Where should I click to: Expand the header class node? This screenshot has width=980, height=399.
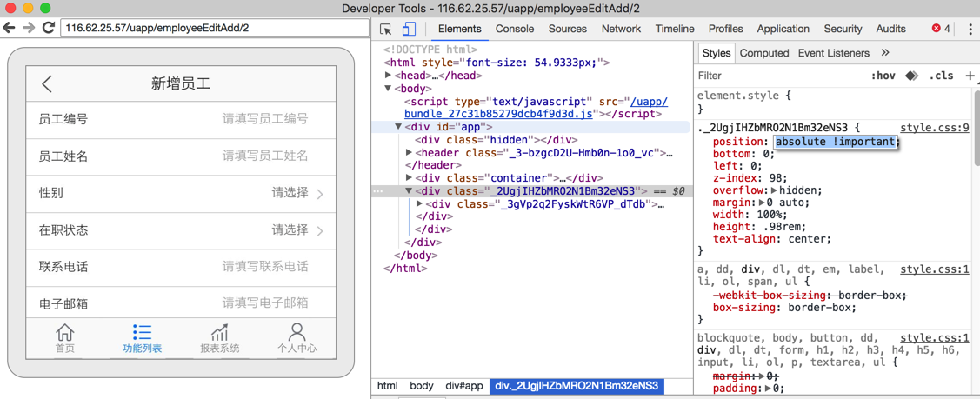coord(409,152)
